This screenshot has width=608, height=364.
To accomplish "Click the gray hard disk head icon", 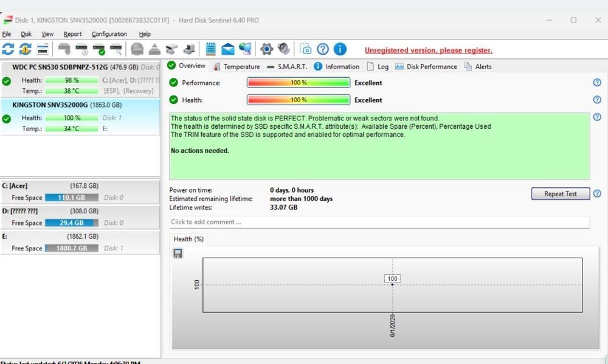I will pos(64,49).
